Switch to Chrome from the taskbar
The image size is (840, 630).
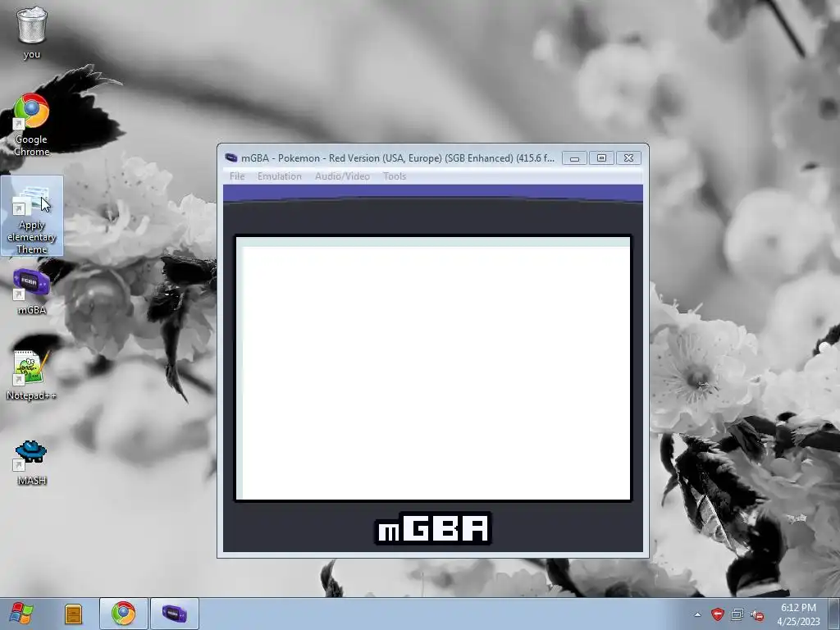(123, 614)
